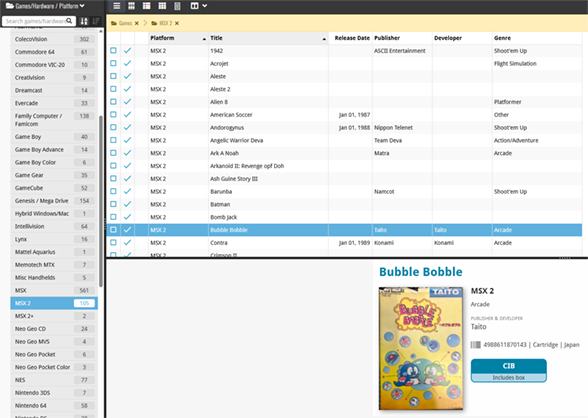Click the Konami publisher cell for Contra
This screenshot has width=588, height=418.
402,243
